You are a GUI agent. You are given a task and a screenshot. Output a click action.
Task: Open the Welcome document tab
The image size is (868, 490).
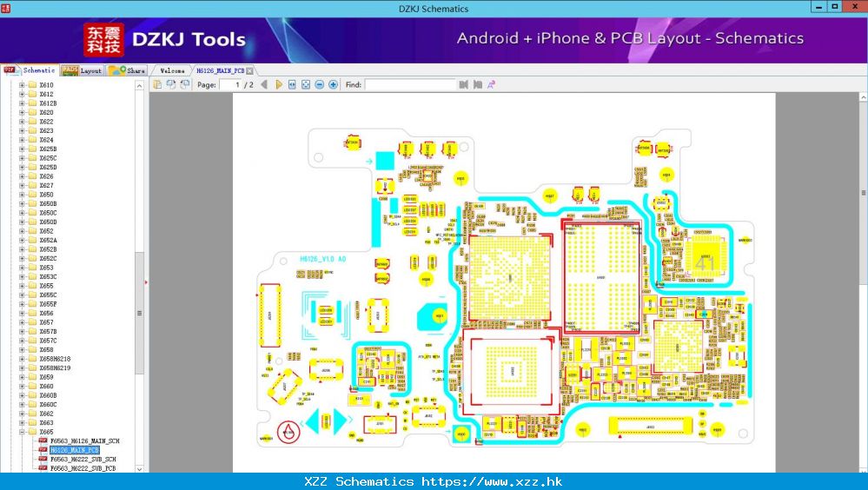172,71
